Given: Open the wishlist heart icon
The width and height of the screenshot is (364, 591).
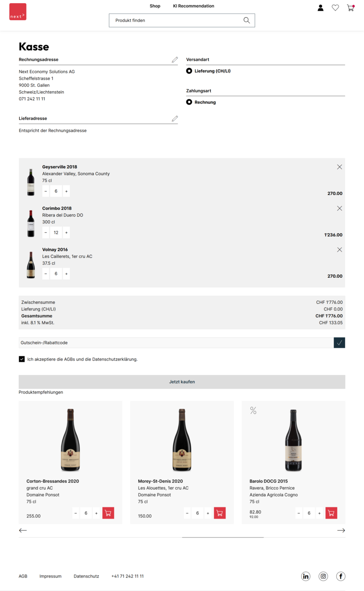Looking at the screenshot, I should [335, 8].
